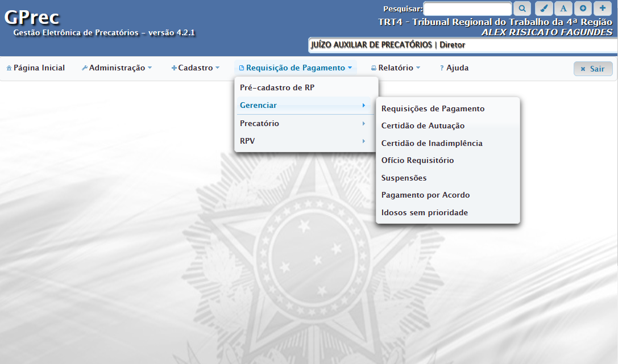Click the circled plus button
The height and width of the screenshot is (364, 618).
583,9
